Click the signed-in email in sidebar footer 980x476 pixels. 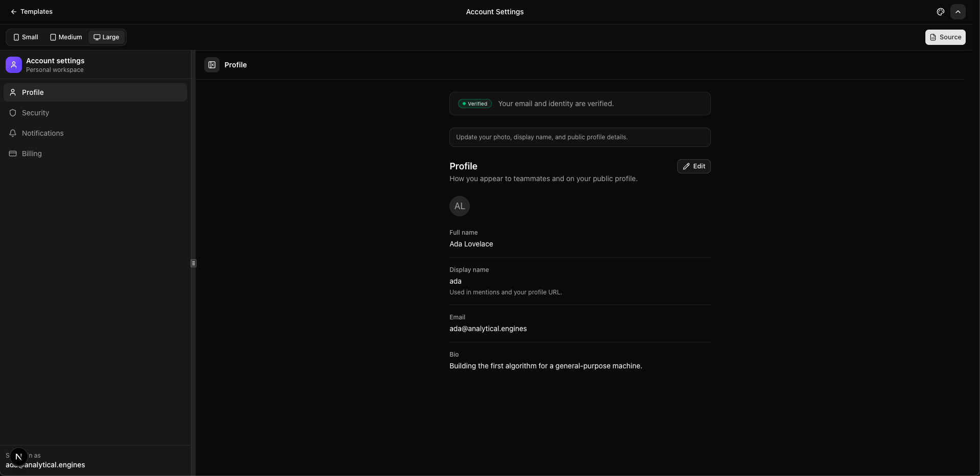pyautogui.click(x=45, y=465)
